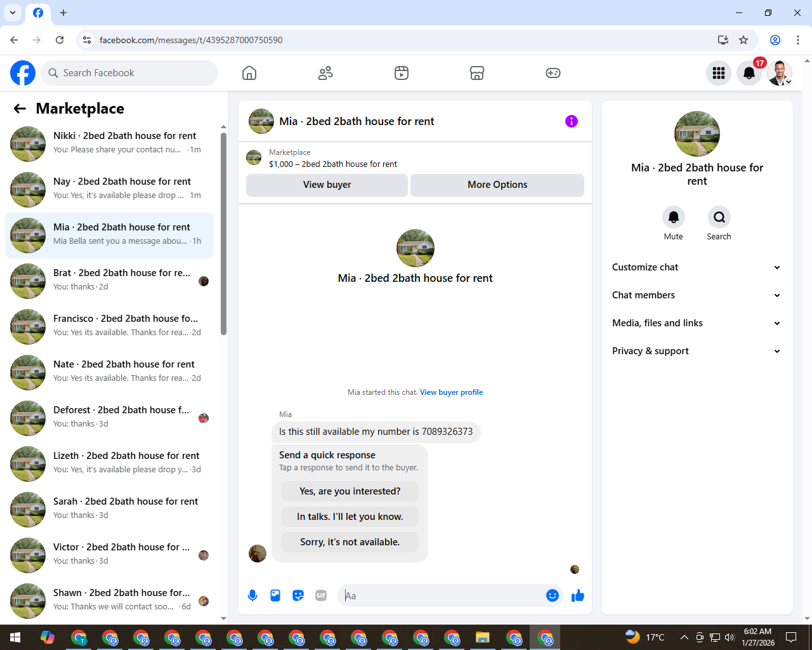The height and width of the screenshot is (650, 812).
Task: Send quick reply 'Sorry, it's not available.'
Action: tap(350, 542)
